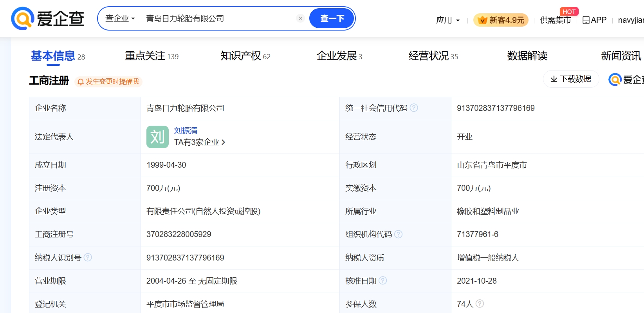
Task: Click the 爱企查 logo in header
Action: [48, 18]
